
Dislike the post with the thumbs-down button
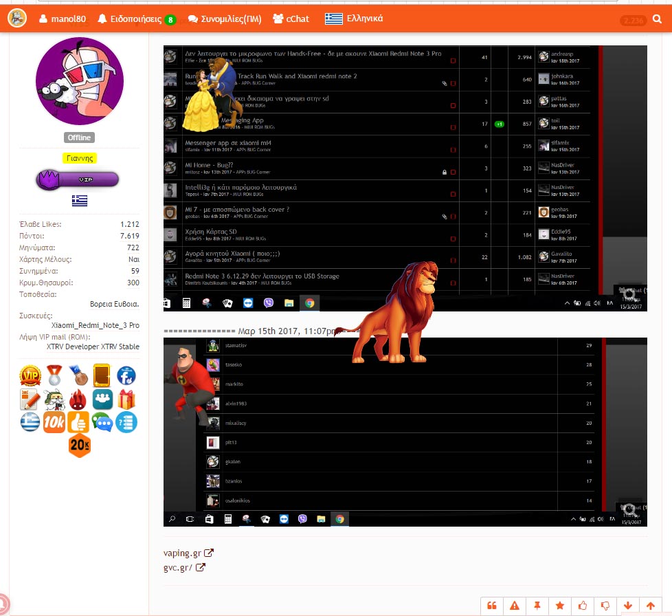click(605, 606)
